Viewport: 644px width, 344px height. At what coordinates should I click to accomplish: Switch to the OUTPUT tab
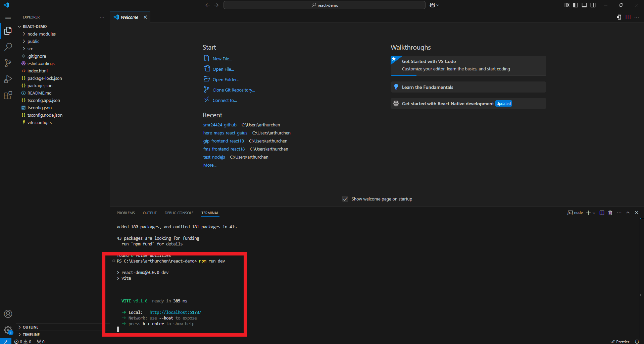[150, 213]
